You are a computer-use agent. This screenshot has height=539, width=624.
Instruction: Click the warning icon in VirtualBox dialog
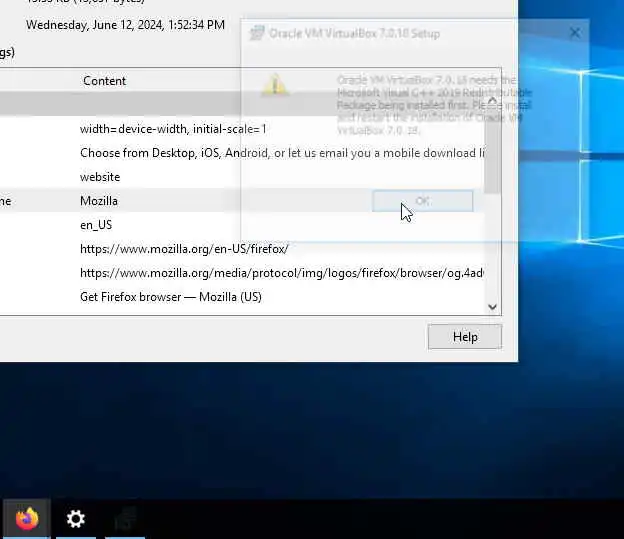(275, 84)
